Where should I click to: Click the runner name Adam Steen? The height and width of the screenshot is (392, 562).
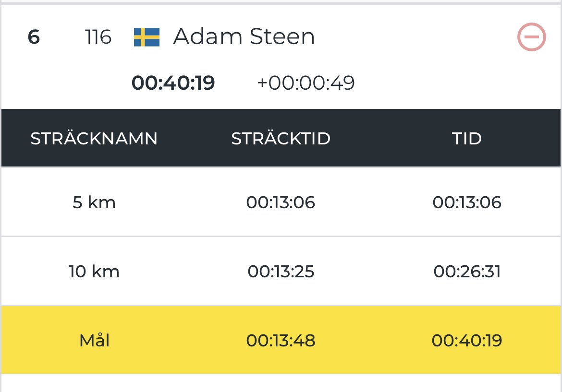click(x=244, y=37)
